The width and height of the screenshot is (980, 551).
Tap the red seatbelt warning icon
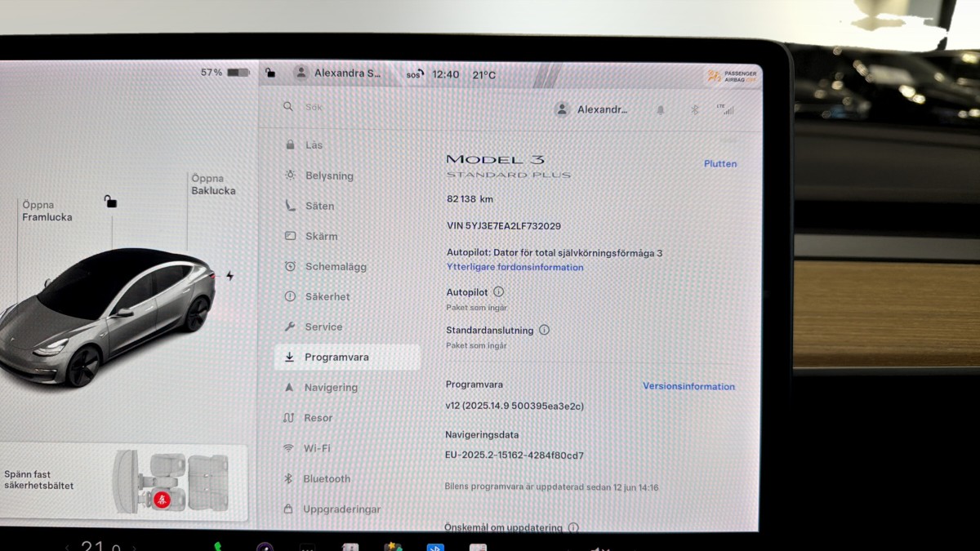coord(162,500)
